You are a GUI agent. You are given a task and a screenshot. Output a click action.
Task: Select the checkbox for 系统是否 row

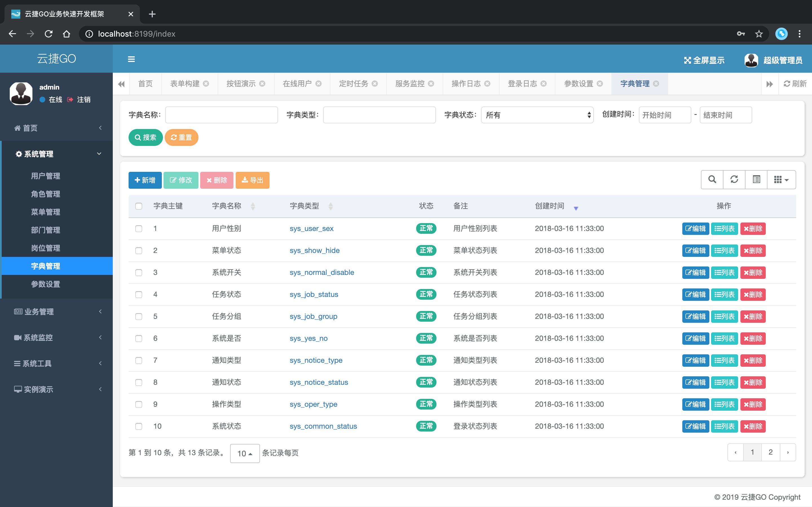tap(139, 338)
